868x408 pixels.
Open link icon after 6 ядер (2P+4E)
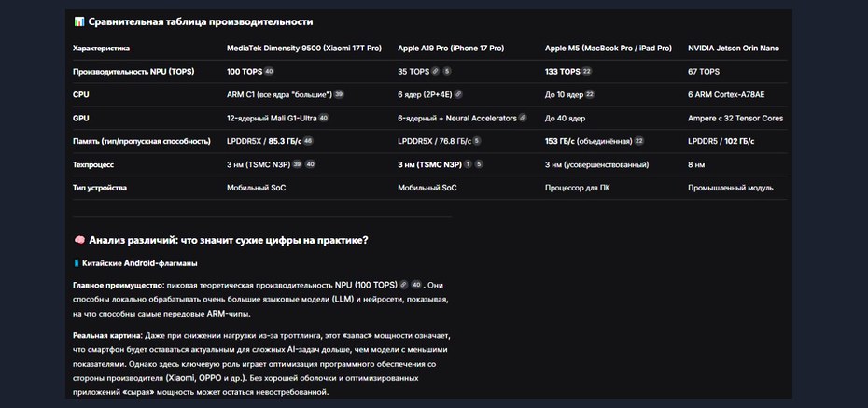click(458, 94)
